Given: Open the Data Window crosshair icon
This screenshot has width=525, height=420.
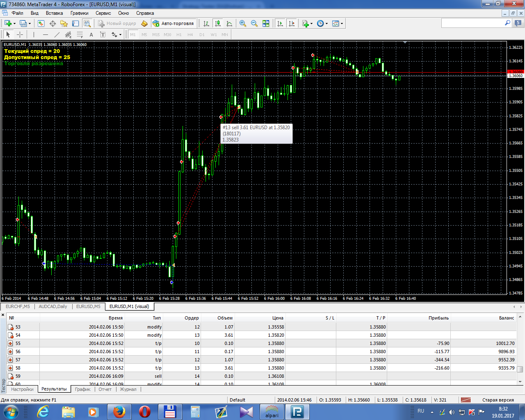Looking at the screenshot, I should pos(52,23).
